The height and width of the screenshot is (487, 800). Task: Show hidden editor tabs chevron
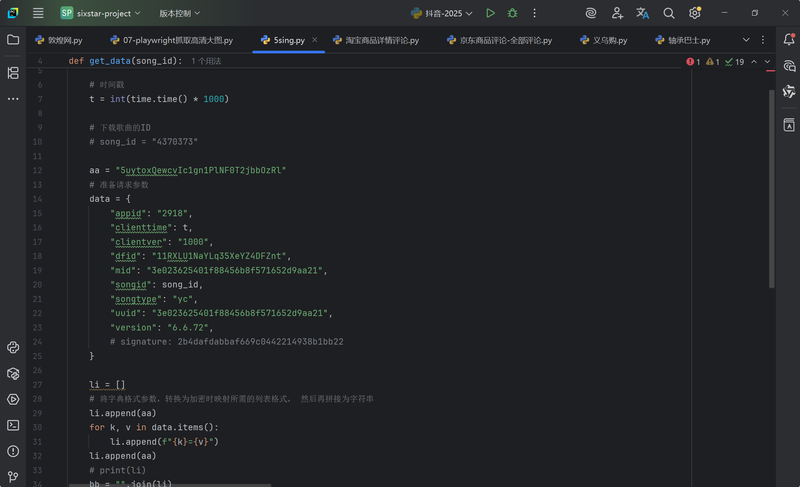point(746,40)
